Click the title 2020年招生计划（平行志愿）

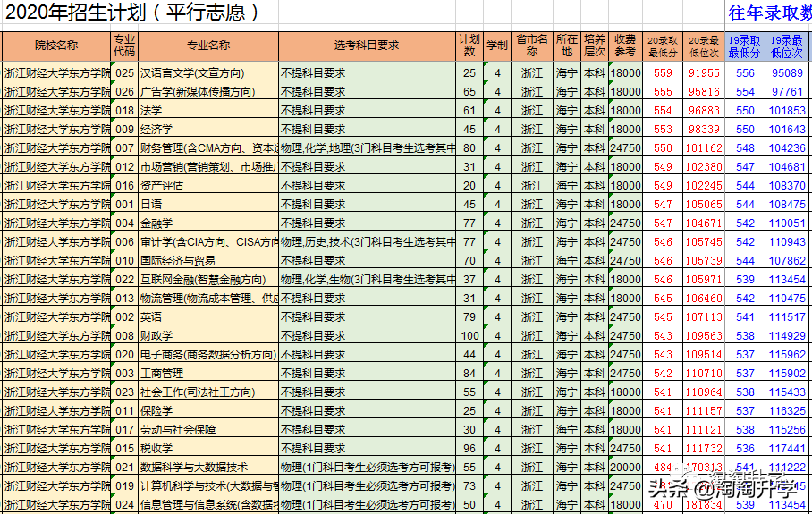(131, 13)
